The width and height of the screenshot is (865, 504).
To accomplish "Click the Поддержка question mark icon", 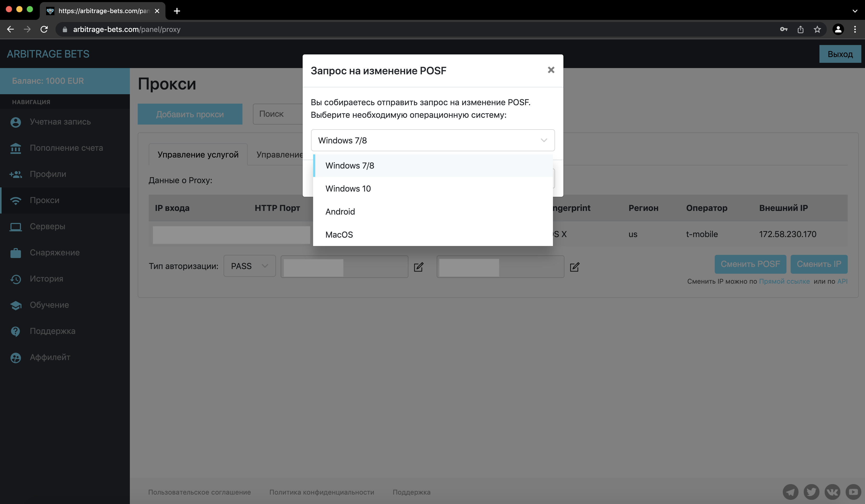I will (x=15, y=332).
